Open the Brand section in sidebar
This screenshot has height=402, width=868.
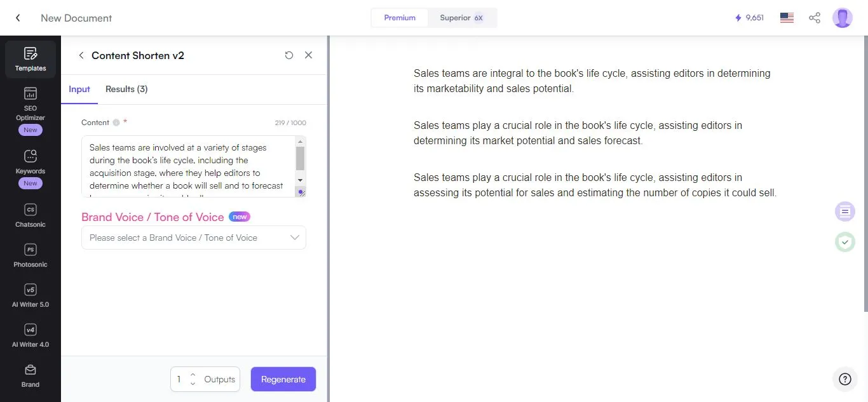tap(30, 376)
